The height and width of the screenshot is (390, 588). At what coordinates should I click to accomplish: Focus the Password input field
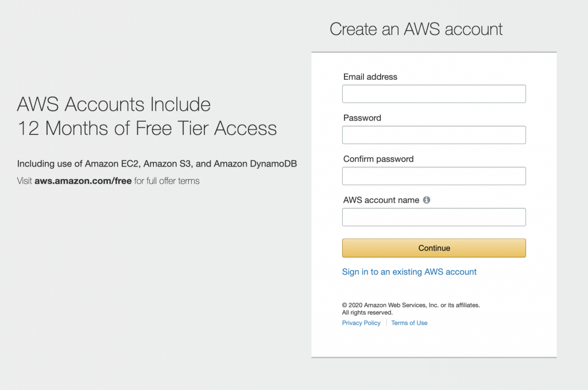click(434, 134)
